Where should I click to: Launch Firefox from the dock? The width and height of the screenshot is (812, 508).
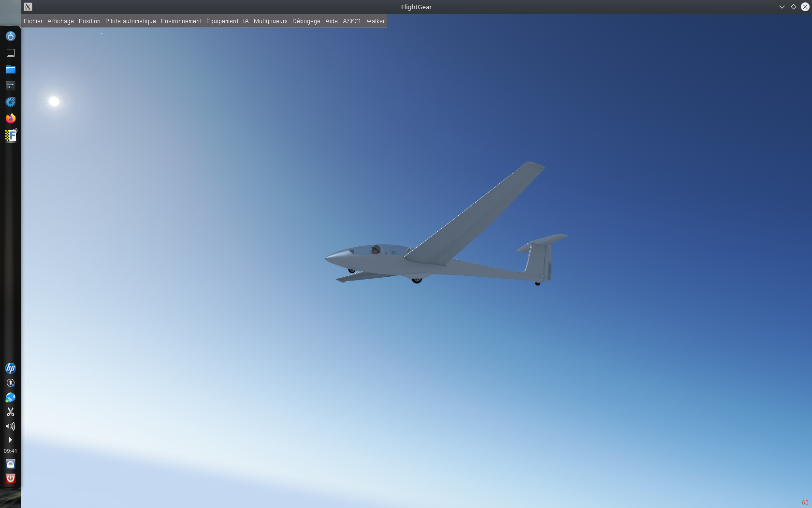tap(11, 119)
